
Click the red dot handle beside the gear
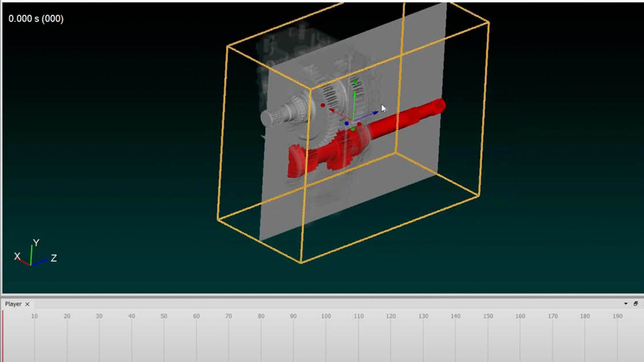point(323,105)
